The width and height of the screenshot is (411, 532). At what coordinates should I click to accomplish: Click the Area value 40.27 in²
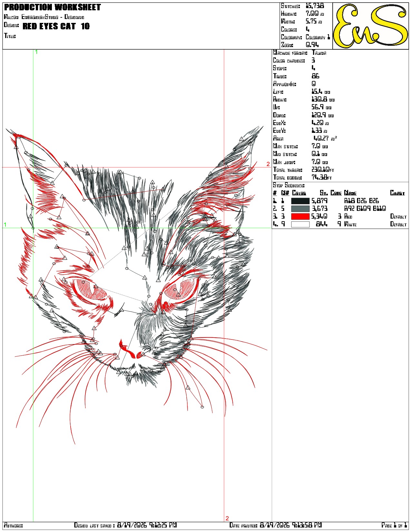[325, 138]
